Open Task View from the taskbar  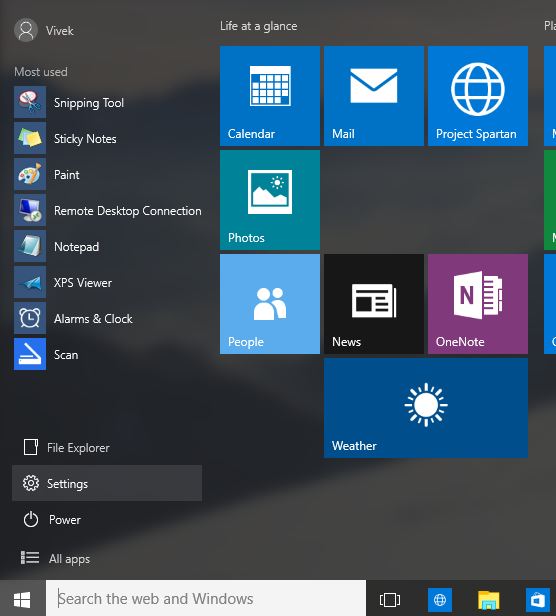pyautogui.click(x=390, y=600)
